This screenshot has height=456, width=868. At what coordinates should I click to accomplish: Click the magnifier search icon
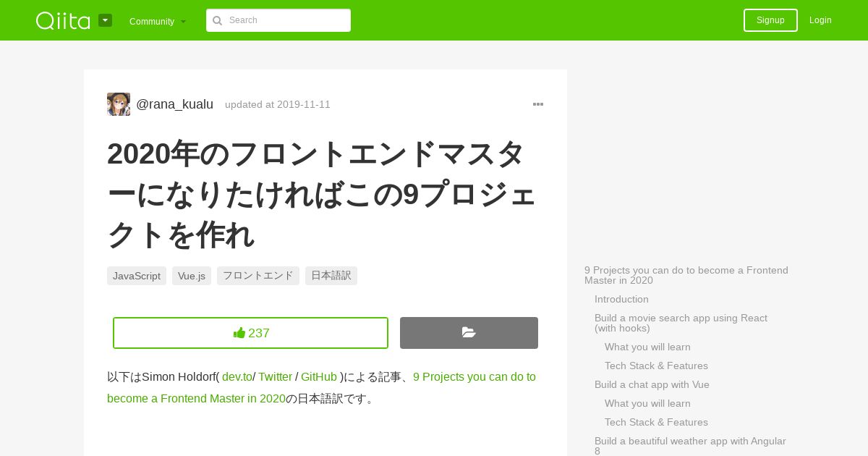point(217,20)
